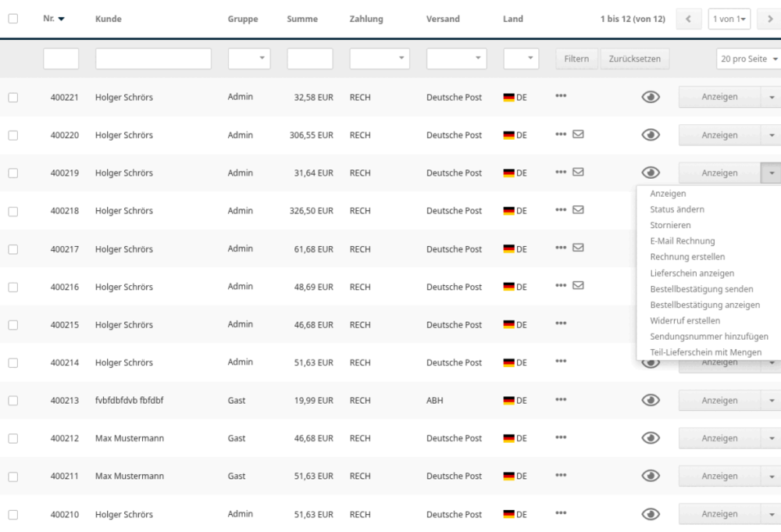
Task: Click the envelope icon for order 400218
Action: (x=578, y=209)
